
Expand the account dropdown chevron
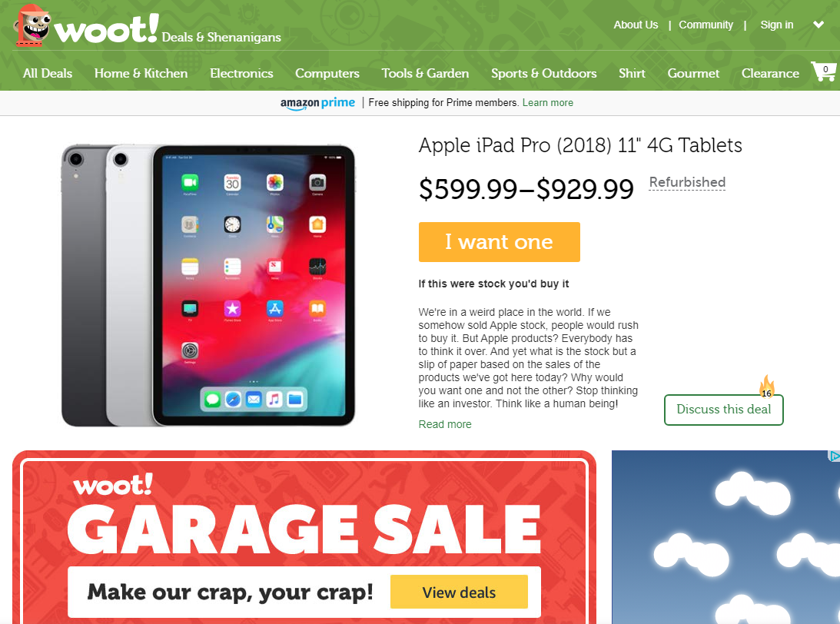click(x=818, y=25)
